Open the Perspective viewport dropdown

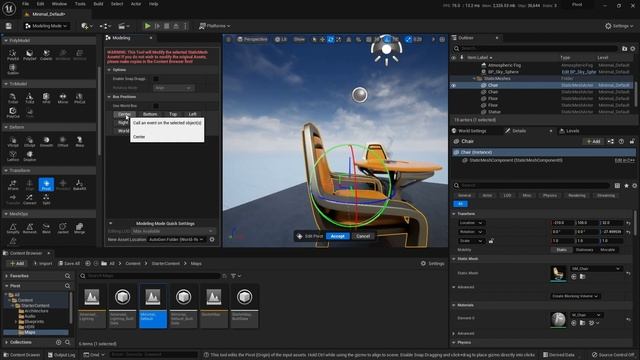pos(253,39)
